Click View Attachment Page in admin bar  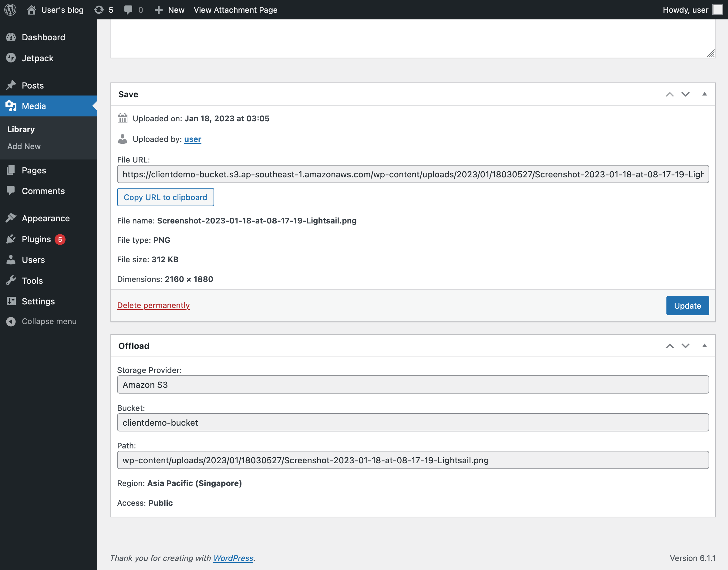click(235, 10)
